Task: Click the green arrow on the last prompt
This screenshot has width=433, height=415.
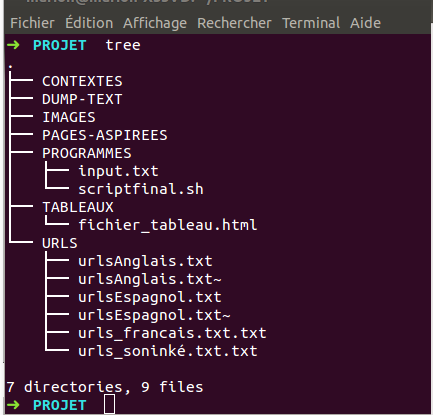Action: 13,405
